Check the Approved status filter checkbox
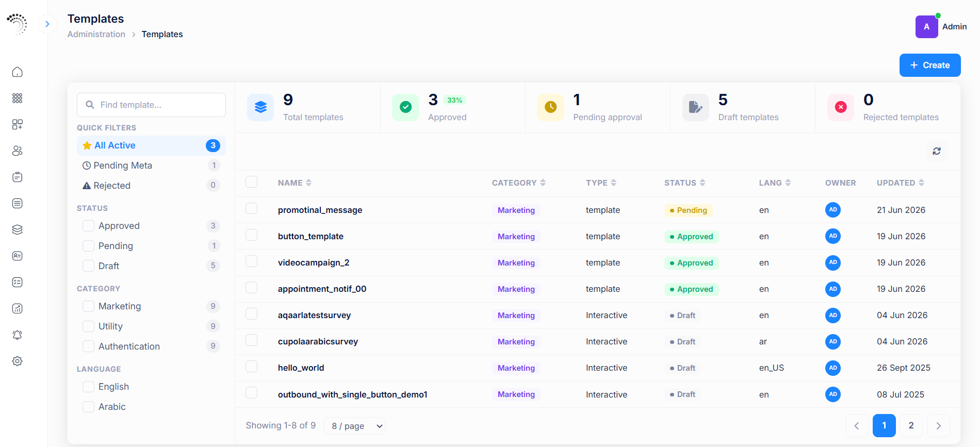Image resolution: width=980 pixels, height=447 pixels. pos(88,226)
